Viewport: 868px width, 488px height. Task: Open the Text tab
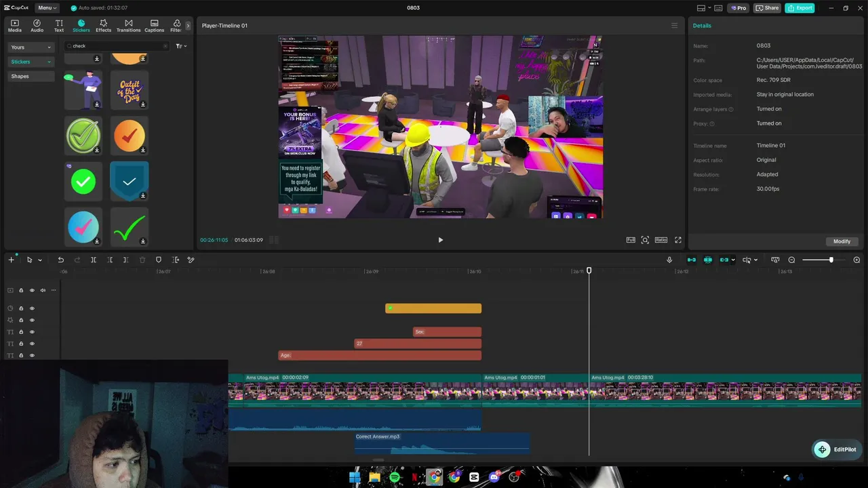59,26
